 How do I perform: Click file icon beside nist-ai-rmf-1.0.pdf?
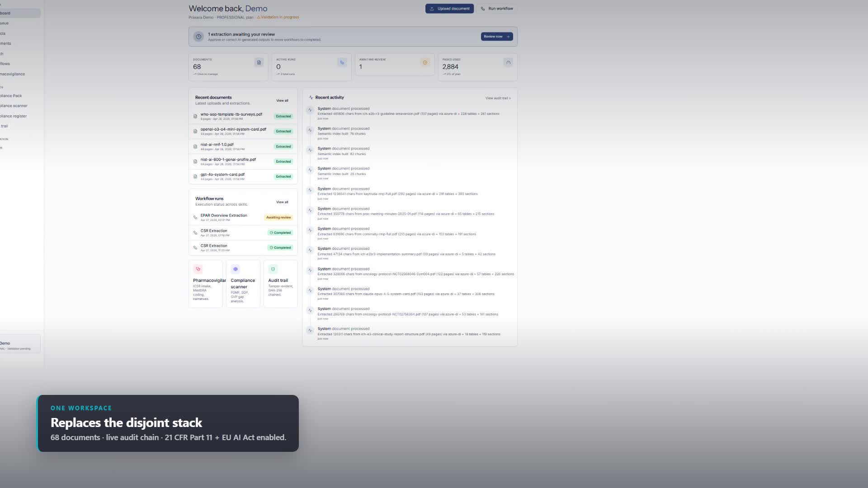tap(195, 146)
